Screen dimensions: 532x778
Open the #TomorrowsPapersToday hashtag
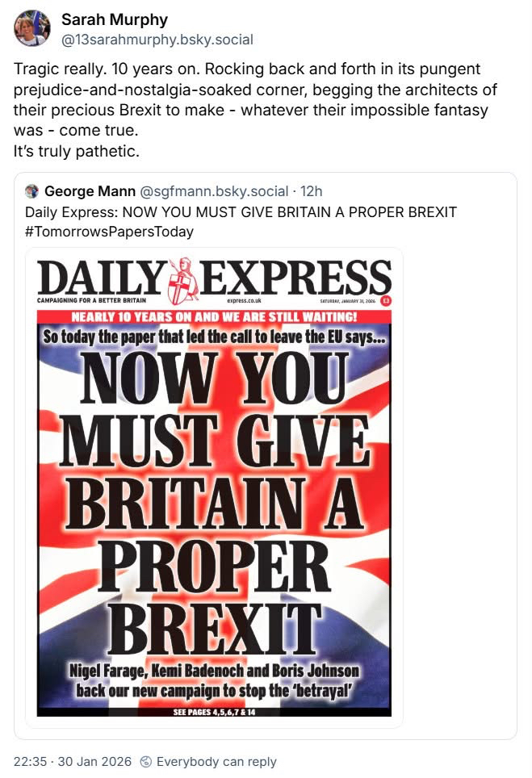(110, 230)
